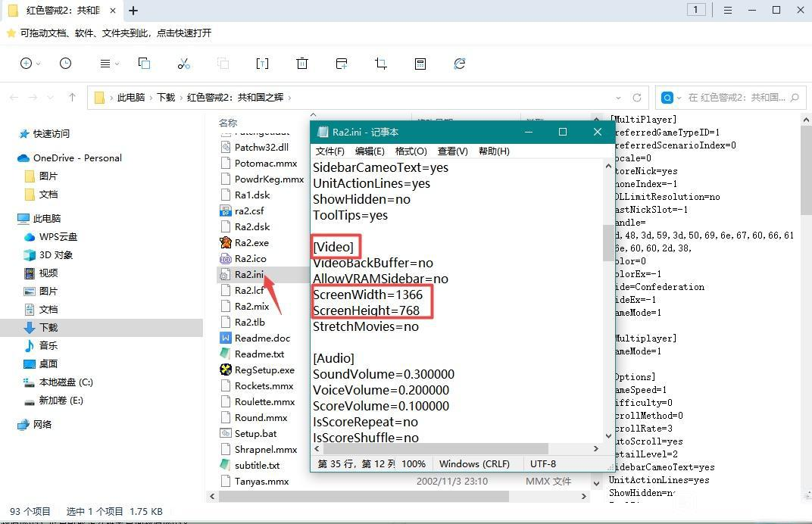Click the clock history icon in toolbar
Screen dimensions: 812x524
[x=66, y=64]
